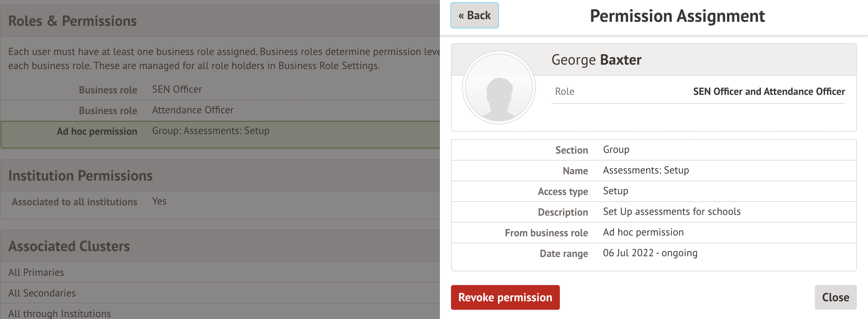Click the Back button
Image resolution: width=868 pixels, height=319 pixels.
point(474,16)
